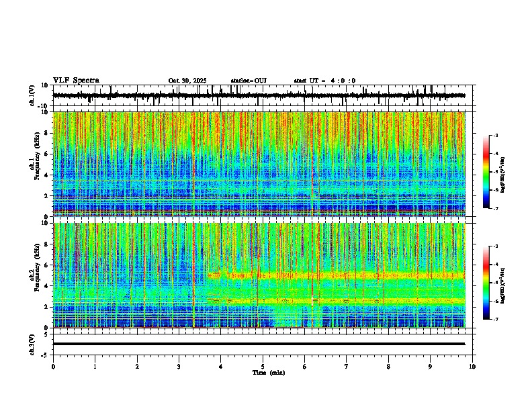This screenshot has height=411, width=532.
Task: Click the -5 tick of ch.3(V) axis
Action: pos(46,355)
